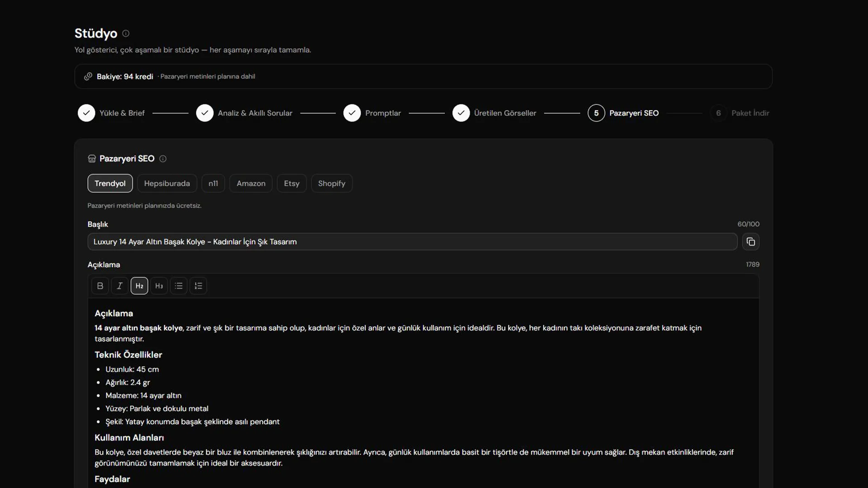This screenshot has width=868, height=488.
Task: Click the 'Kullanım Alanları' heading in editor
Action: (x=129, y=437)
